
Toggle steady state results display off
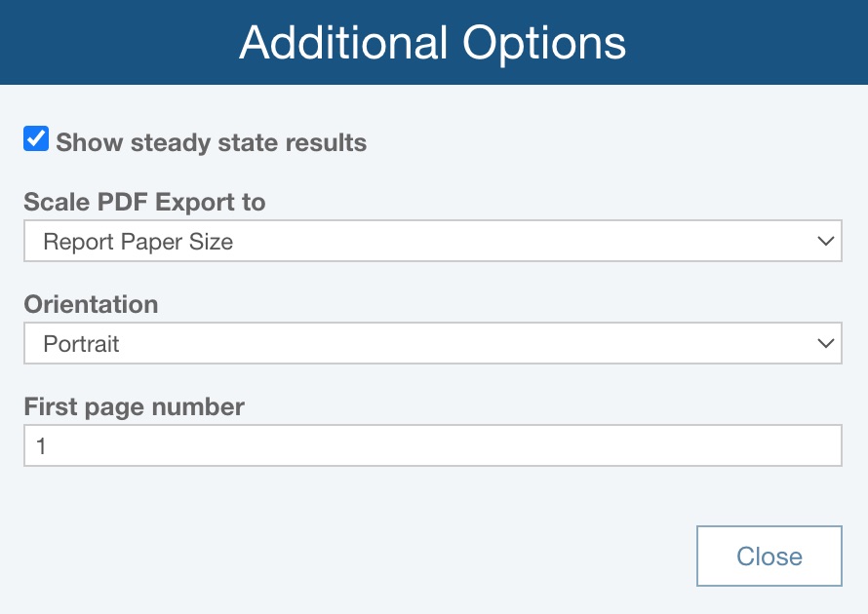36,139
